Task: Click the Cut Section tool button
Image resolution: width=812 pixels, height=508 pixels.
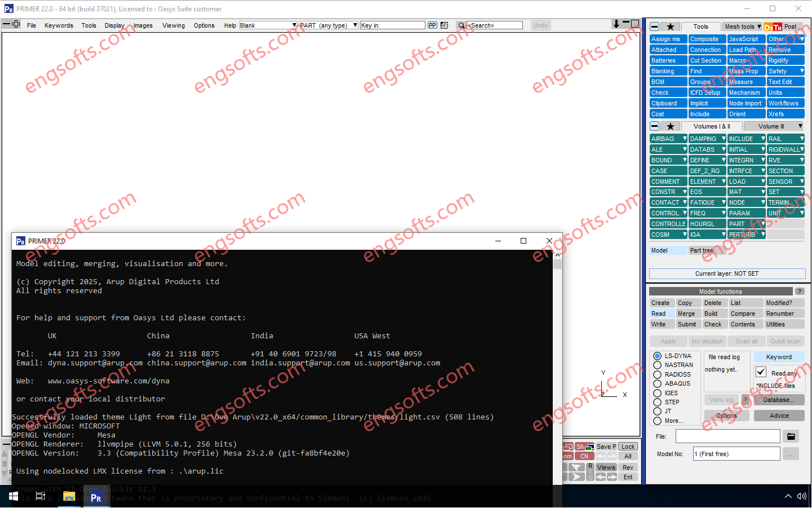Action: [x=707, y=60]
